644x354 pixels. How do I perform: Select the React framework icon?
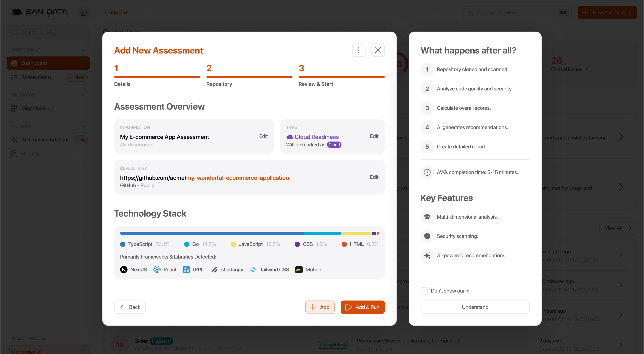tap(157, 269)
